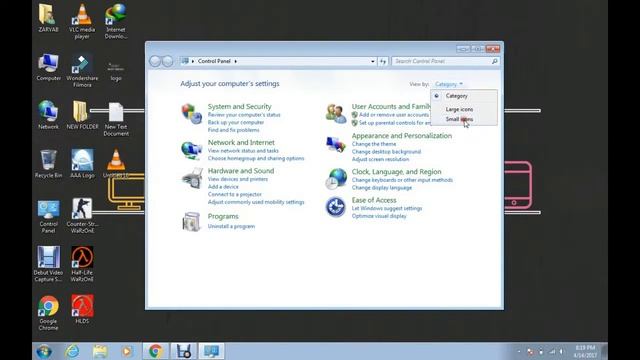Choose the Category radio option
The height and width of the screenshot is (360, 640).
456,96
